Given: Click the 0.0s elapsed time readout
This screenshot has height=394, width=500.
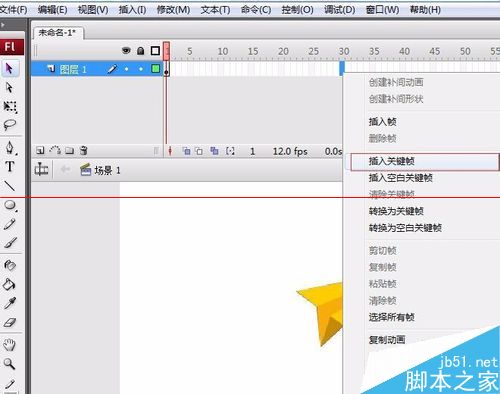Looking at the screenshot, I should [x=333, y=151].
